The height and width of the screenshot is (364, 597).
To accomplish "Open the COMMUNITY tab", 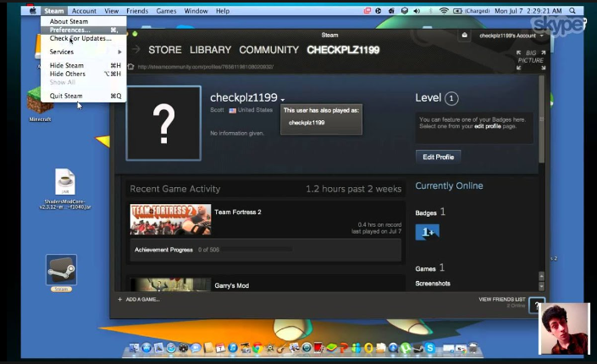I will (268, 50).
